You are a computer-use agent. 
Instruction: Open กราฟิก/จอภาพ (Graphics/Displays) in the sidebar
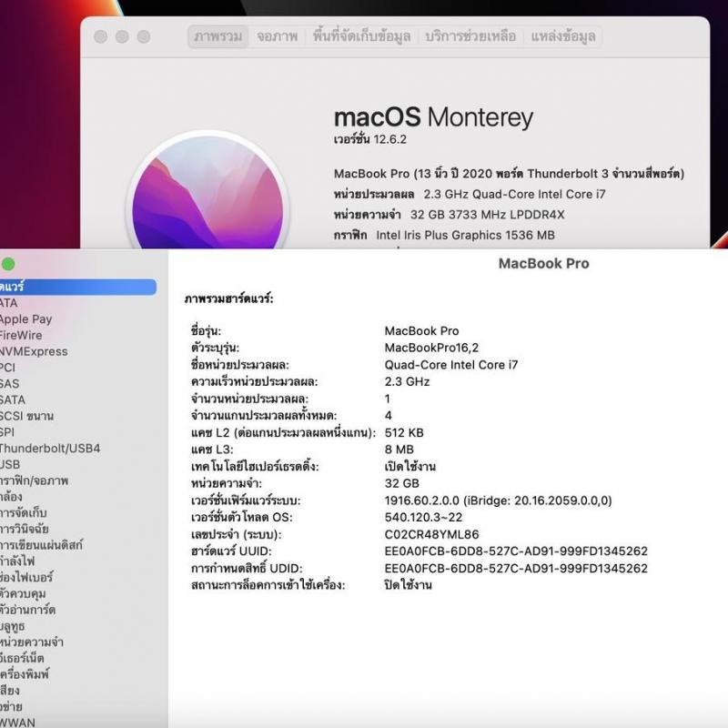[x=35, y=481]
